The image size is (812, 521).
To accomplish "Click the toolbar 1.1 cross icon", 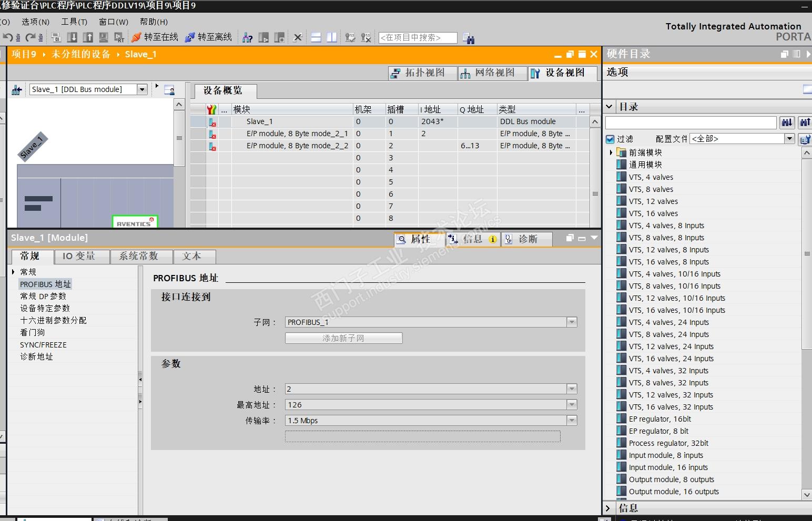I will [366, 37].
